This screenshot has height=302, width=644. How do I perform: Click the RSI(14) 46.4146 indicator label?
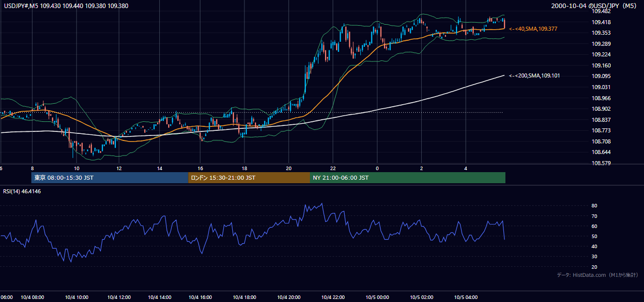[22, 191]
